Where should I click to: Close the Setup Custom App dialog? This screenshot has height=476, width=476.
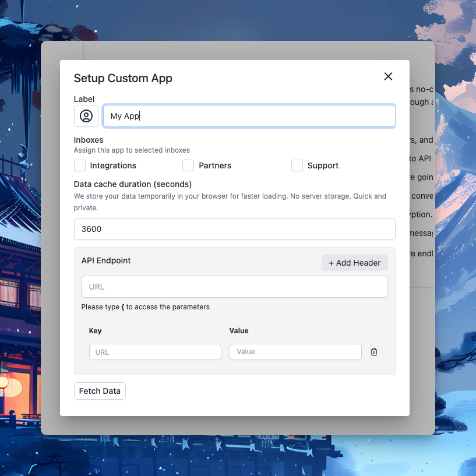[388, 76]
